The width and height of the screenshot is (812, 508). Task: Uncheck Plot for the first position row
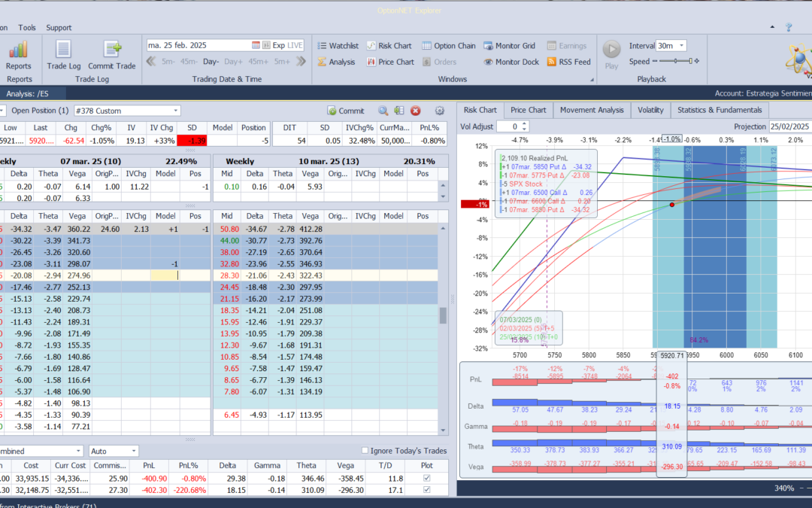click(427, 478)
